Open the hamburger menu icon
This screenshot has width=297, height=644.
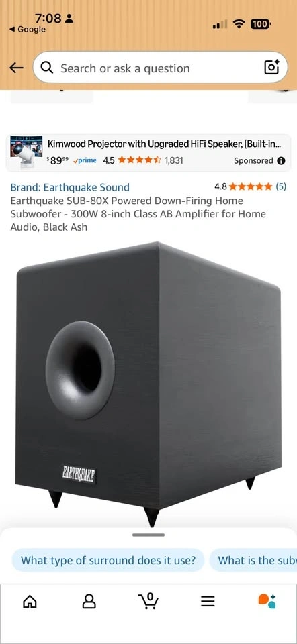(x=208, y=602)
